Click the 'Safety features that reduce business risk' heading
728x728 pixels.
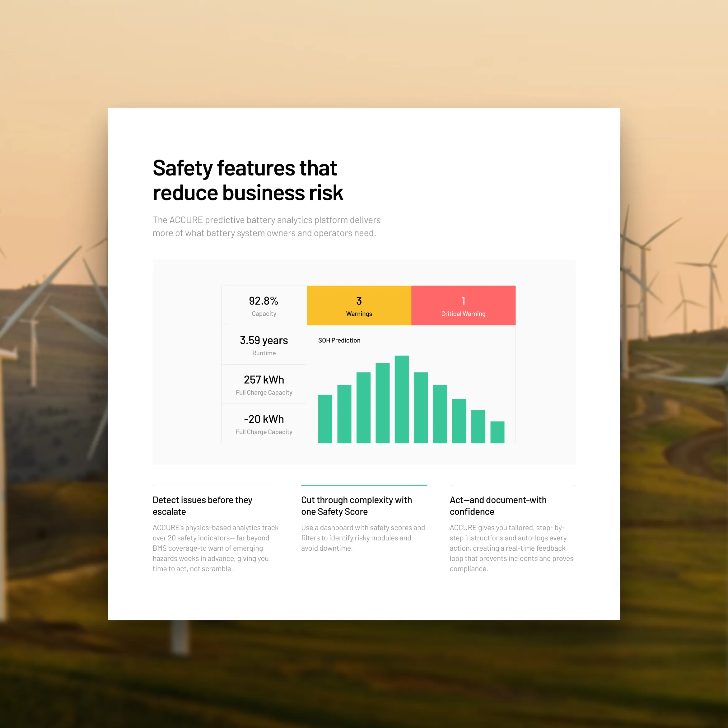pos(248,180)
